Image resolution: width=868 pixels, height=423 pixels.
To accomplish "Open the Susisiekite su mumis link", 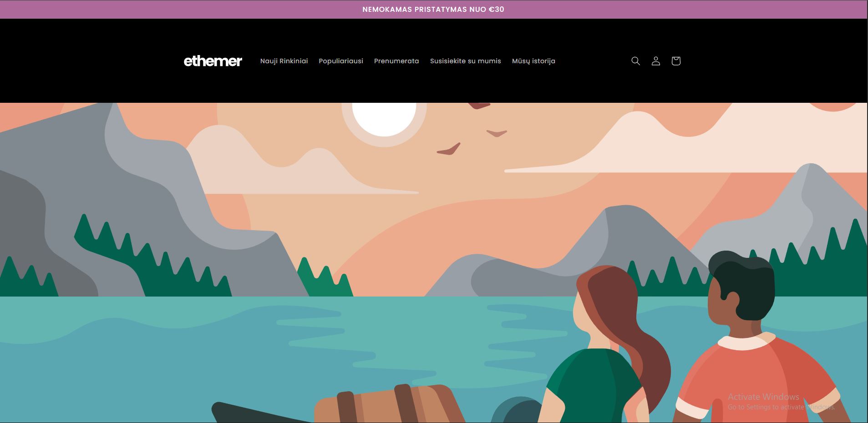I will click(x=465, y=61).
